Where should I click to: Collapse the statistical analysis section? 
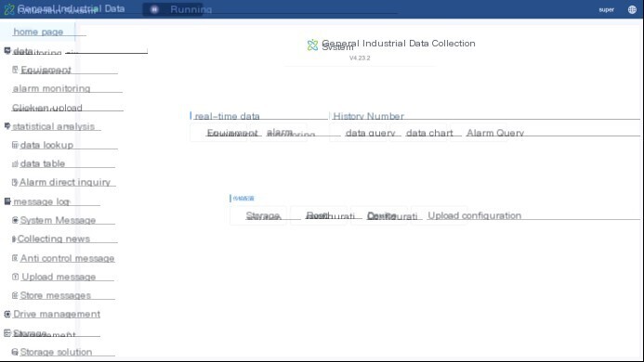[53, 126]
